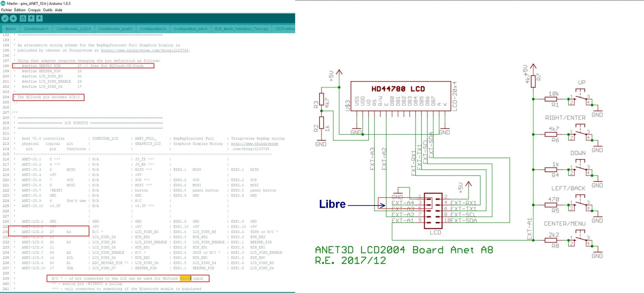Open the thingiverse.com/thing:2103748 link on line 195
The width and height of the screenshot is (644, 293).
coord(145,50)
